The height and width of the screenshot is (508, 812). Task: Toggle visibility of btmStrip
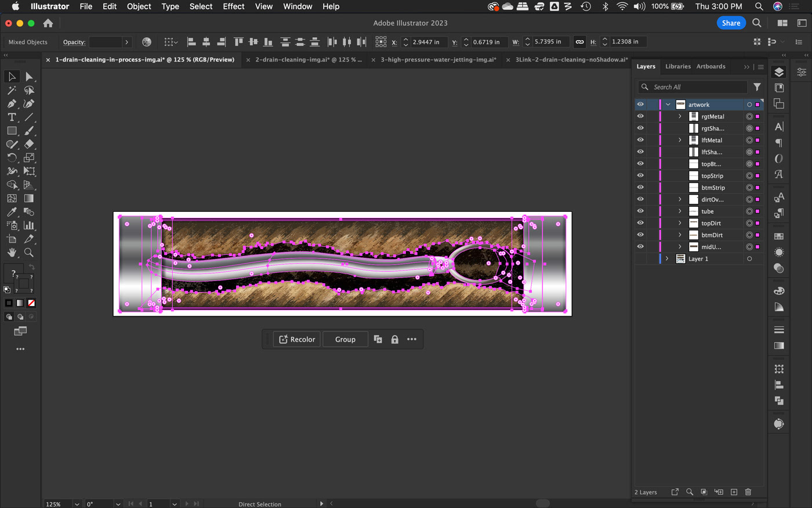640,188
